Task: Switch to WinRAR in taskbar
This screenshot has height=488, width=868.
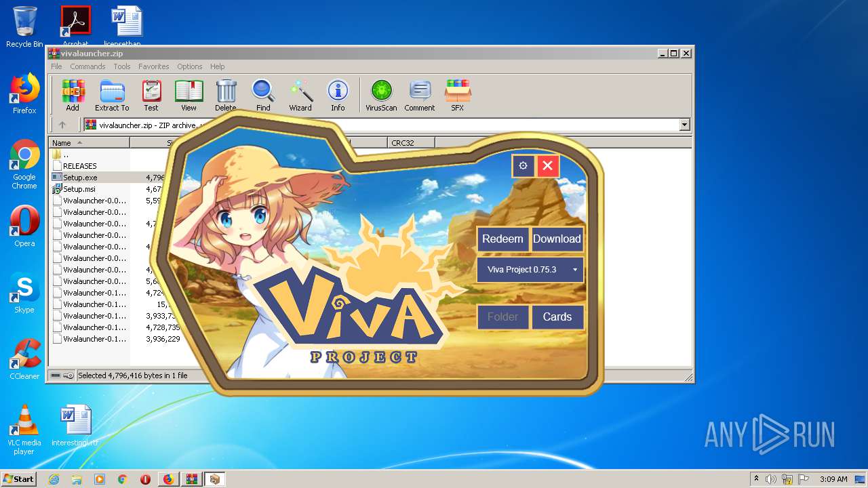Action: (191, 479)
